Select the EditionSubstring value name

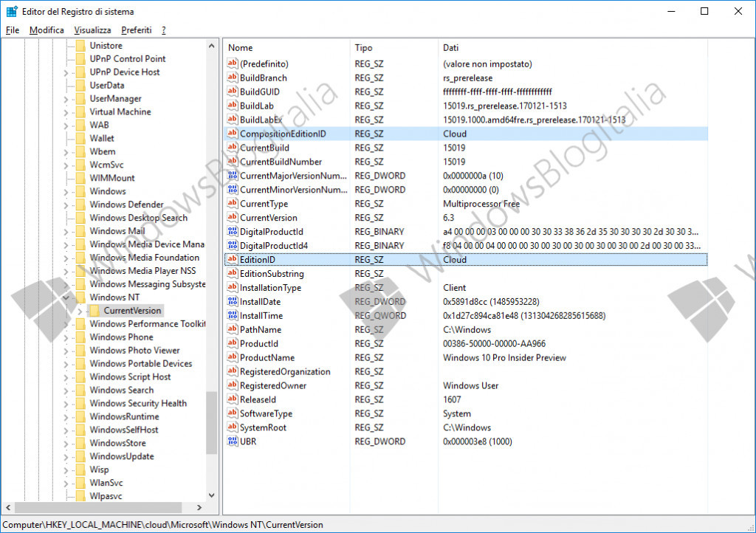[x=272, y=274]
